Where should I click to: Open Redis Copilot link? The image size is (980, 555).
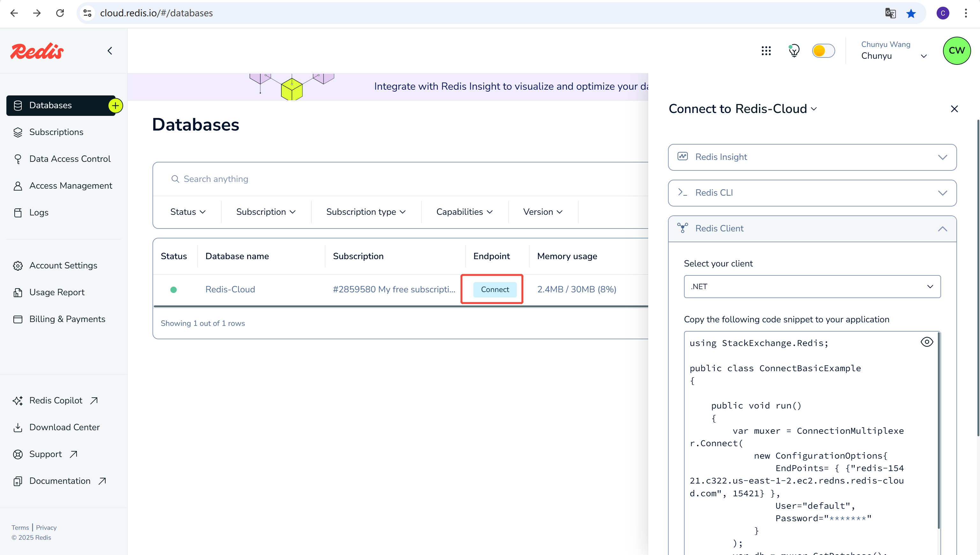click(56, 400)
